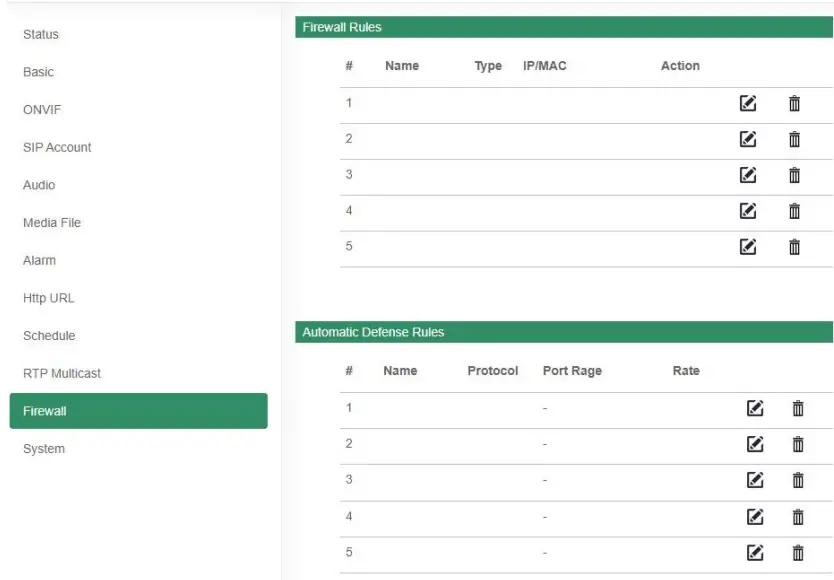Delete firewall rule 2
Screen dimensions: 834x580
click(794, 139)
